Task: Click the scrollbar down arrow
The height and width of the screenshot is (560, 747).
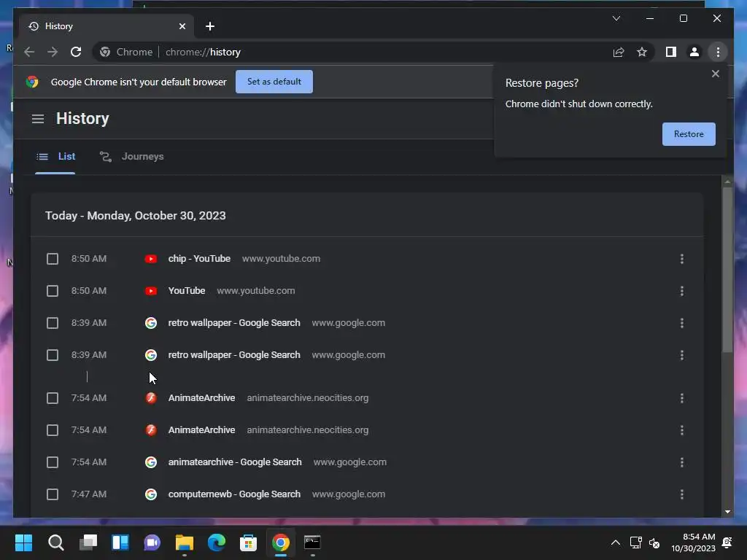Action: [x=727, y=511]
